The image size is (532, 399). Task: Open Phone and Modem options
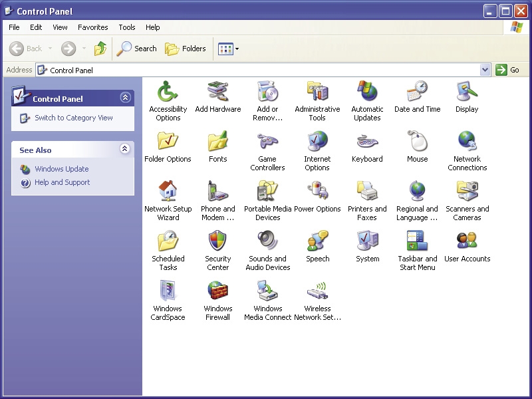(218, 192)
